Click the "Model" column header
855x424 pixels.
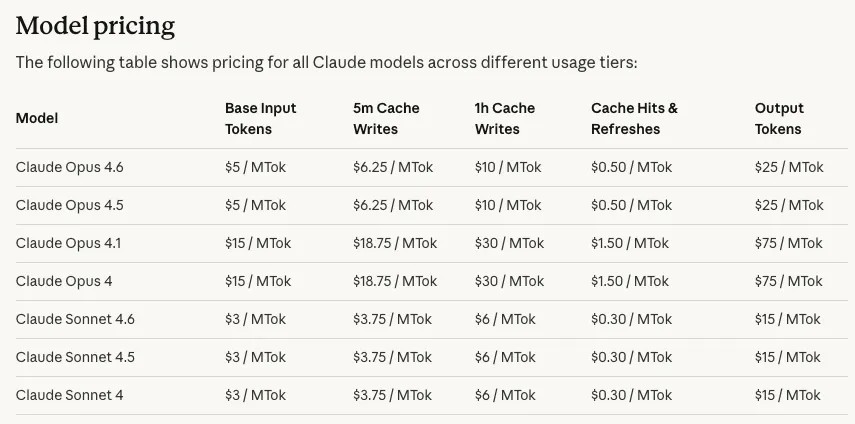point(37,118)
